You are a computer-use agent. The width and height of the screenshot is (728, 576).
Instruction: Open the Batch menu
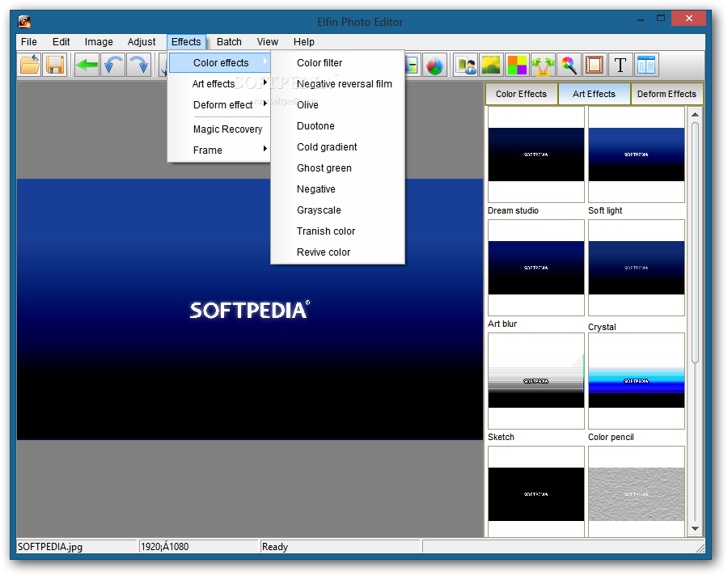point(229,42)
